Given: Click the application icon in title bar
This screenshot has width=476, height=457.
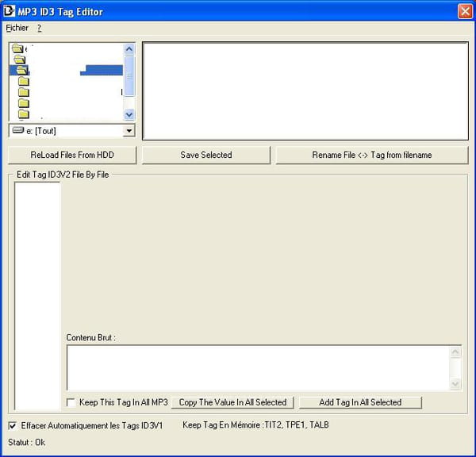Looking at the screenshot, I should [9, 11].
